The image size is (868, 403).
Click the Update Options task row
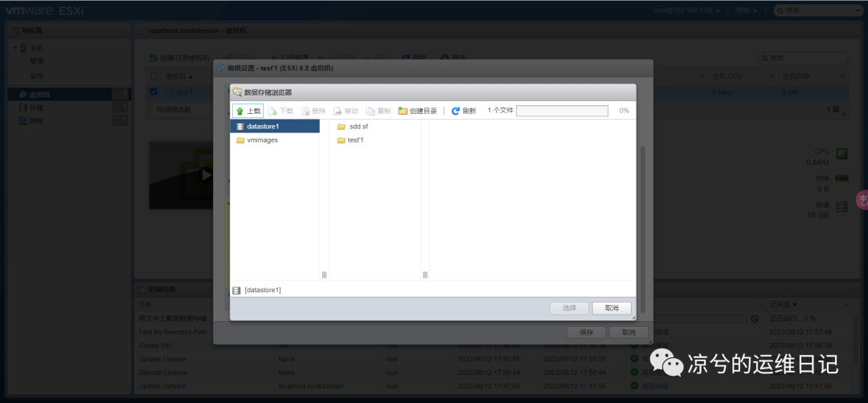click(493, 386)
